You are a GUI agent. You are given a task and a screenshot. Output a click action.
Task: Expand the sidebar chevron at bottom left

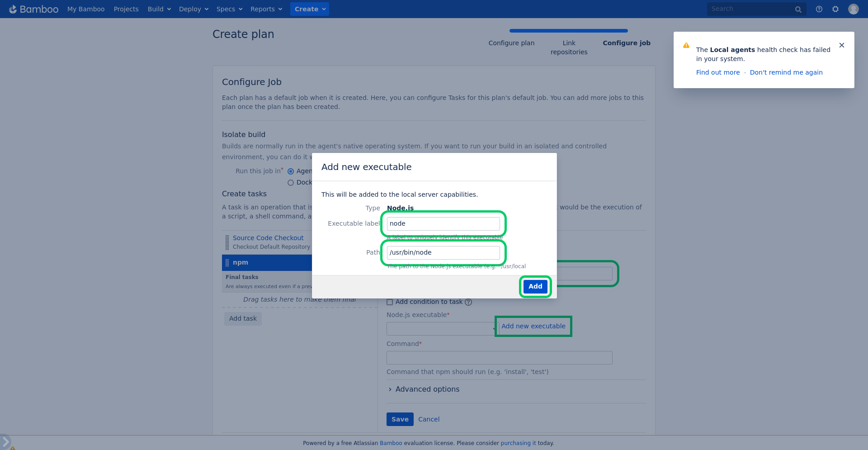click(5, 441)
